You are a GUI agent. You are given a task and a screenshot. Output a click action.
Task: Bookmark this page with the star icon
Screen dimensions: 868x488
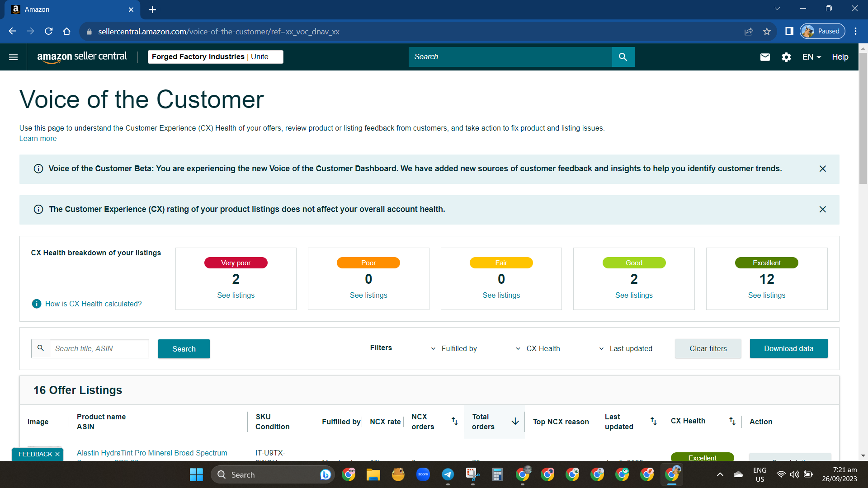pos(767,31)
